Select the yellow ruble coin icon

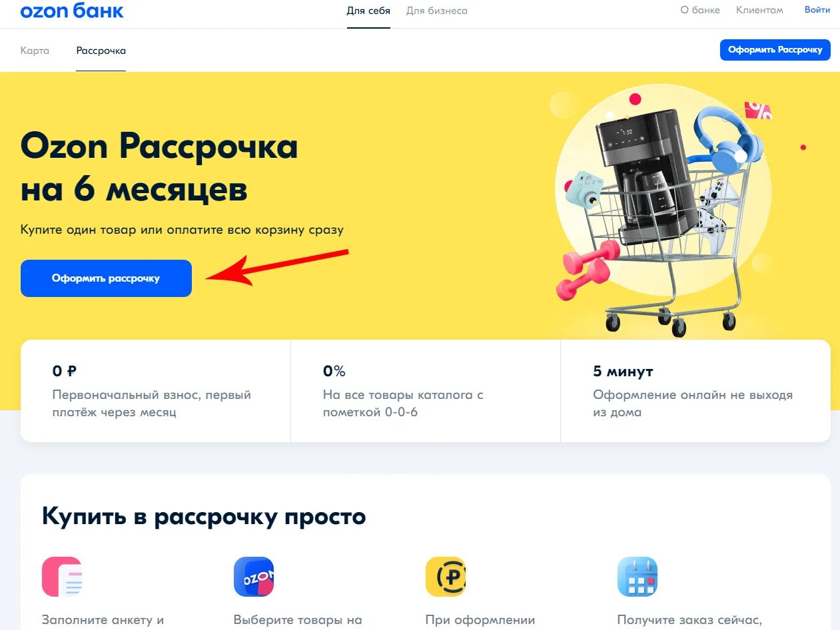pos(446,577)
